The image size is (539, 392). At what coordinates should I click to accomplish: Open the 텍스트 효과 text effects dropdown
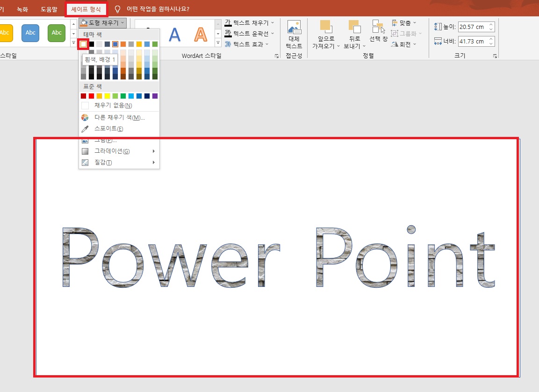pyautogui.click(x=247, y=44)
